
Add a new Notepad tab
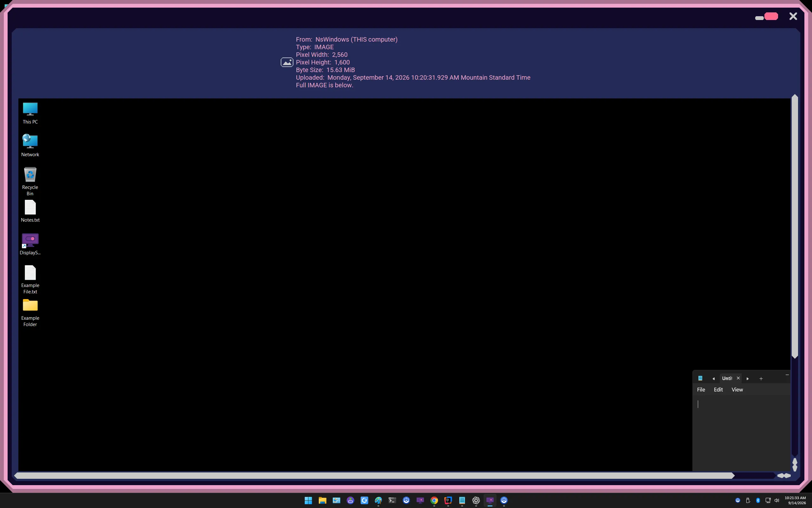pyautogui.click(x=761, y=379)
